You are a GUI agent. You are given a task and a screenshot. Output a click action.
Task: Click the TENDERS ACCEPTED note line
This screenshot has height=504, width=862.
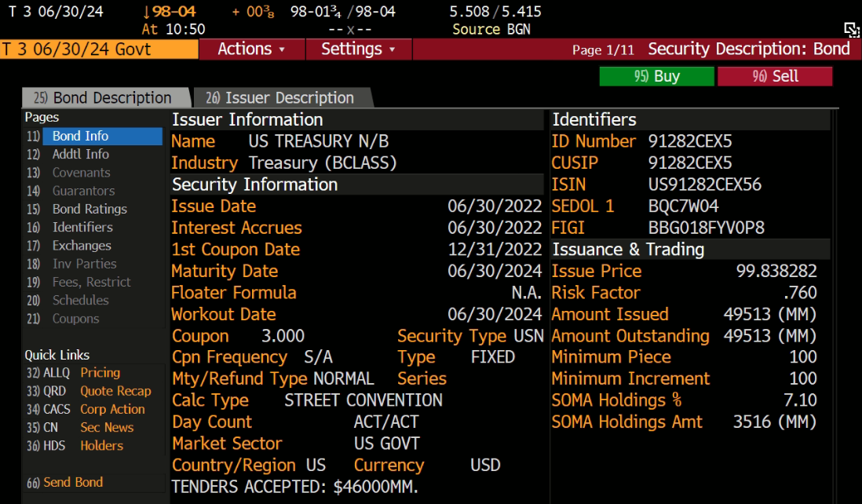[x=294, y=487]
